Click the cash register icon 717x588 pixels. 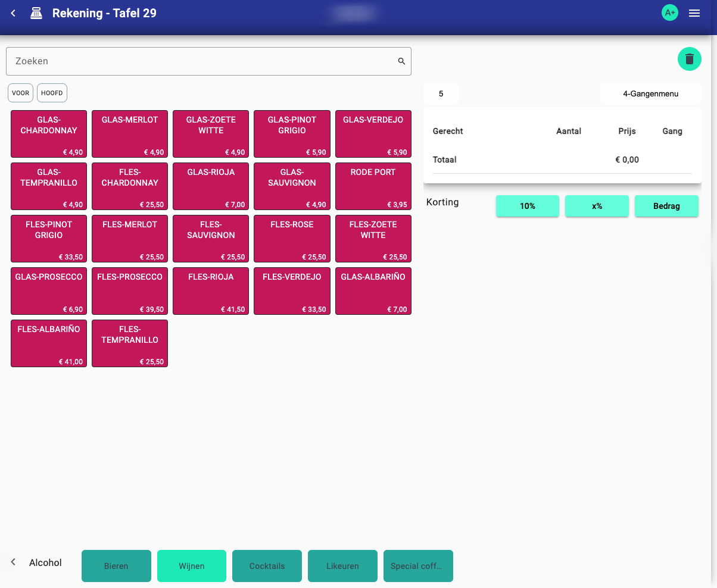(x=36, y=13)
